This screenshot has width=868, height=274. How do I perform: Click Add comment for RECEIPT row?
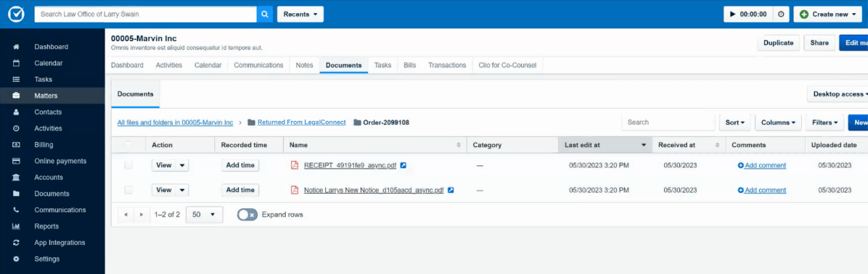[762, 165]
